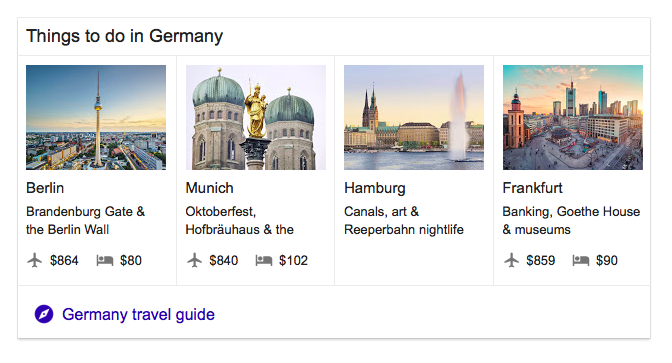Select the Munich city title
The width and height of the screenshot is (672, 363).
210,188
